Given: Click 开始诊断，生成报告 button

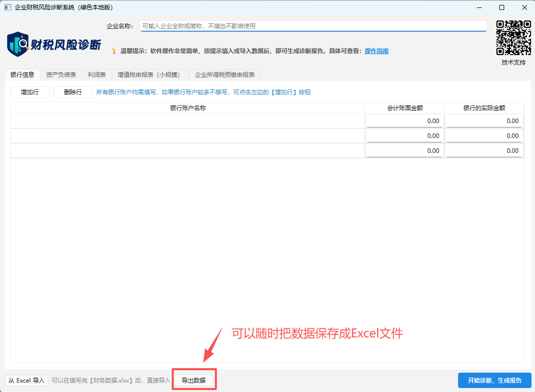Looking at the screenshot, I should pos(495,380).
